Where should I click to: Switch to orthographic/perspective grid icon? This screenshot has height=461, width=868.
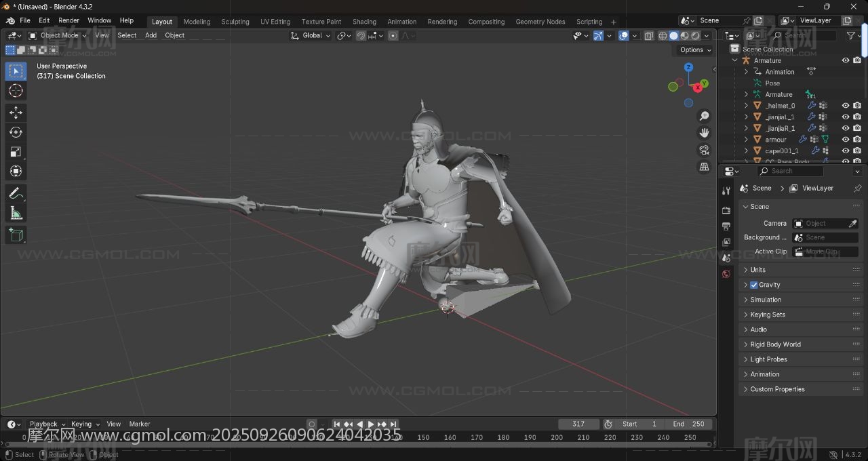tap(704, 167)
